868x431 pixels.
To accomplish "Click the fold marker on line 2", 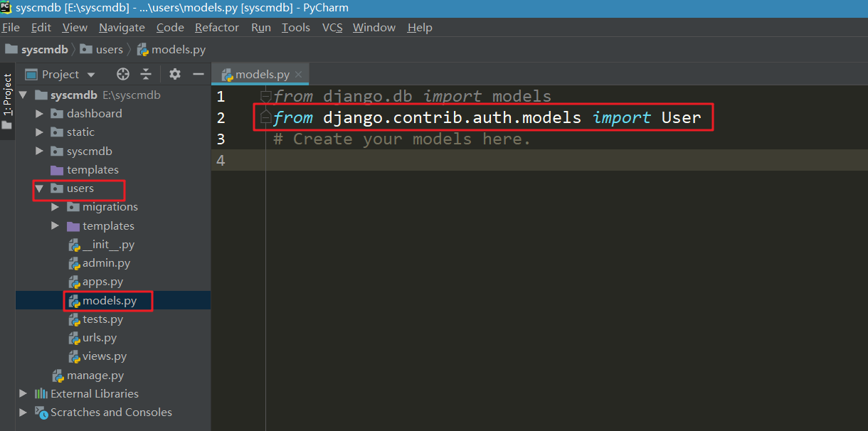I will 265,119.
